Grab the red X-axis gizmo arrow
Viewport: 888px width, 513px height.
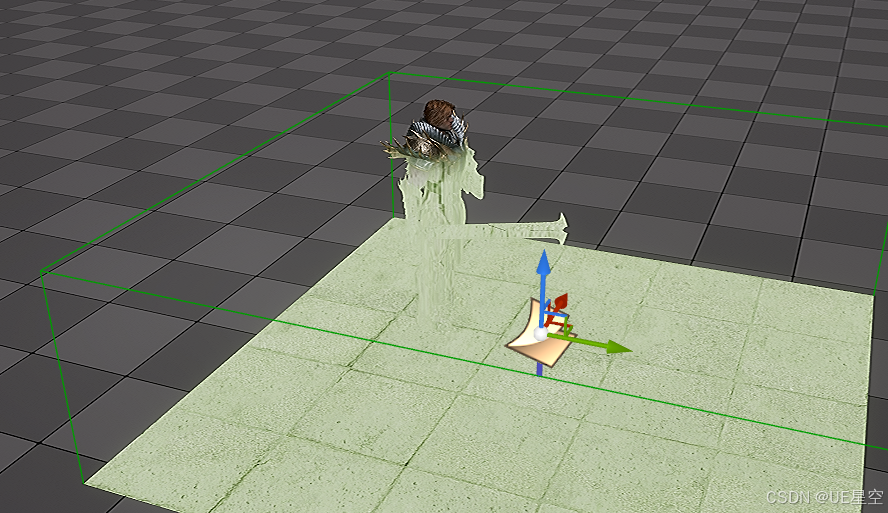click(x=560, y=303)
